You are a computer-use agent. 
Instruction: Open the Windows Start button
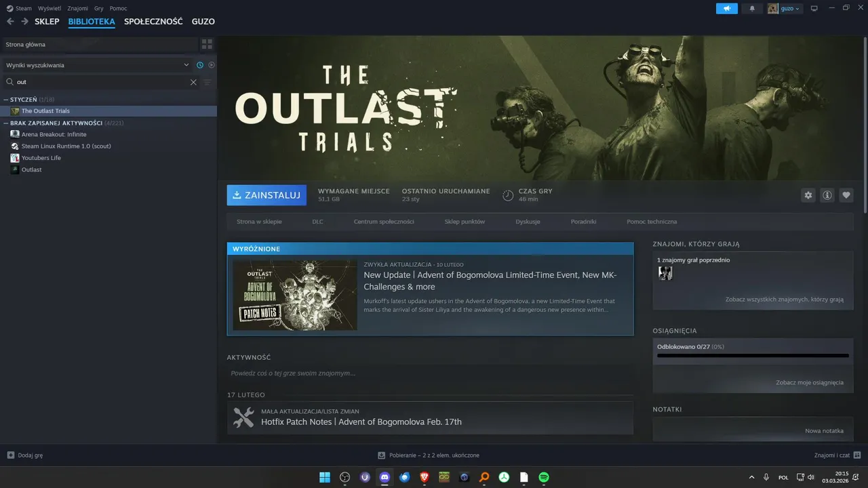click(325, 477)
